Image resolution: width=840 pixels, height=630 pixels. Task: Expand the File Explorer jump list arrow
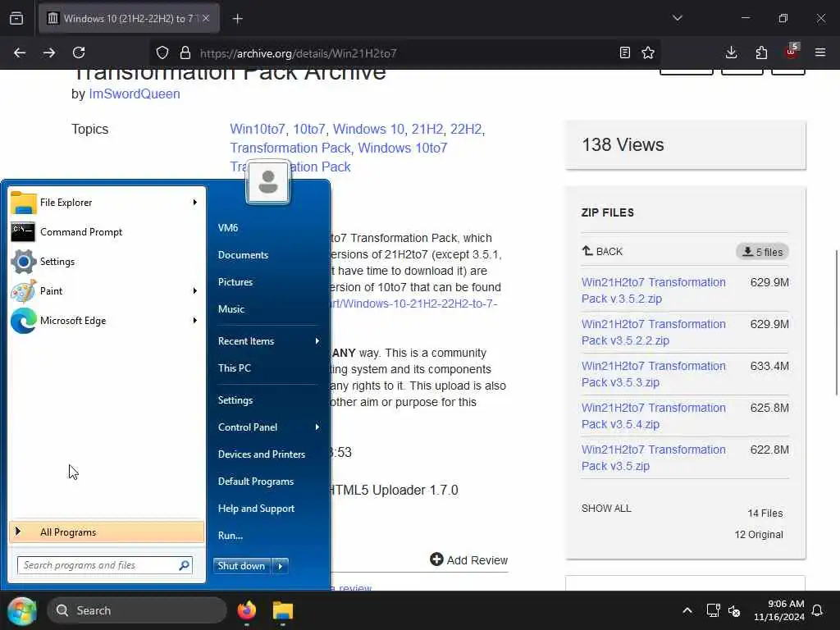click(195, 203)
